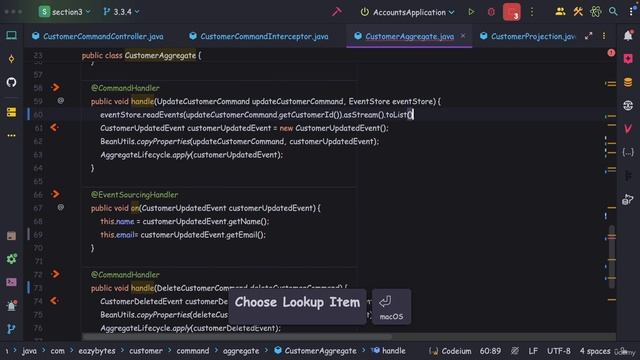640x360 pixels.
Task: Click the horizontal editor scrollbar
Action: (x=237, y=337)
